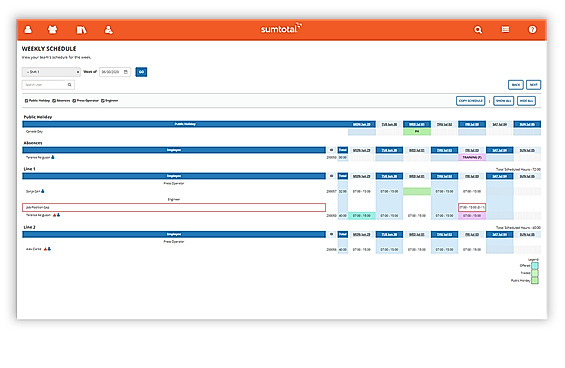The height and width of the screenshot is (368, 565).
Task: Click into the Search user field
Action: [x=45, y=85]
